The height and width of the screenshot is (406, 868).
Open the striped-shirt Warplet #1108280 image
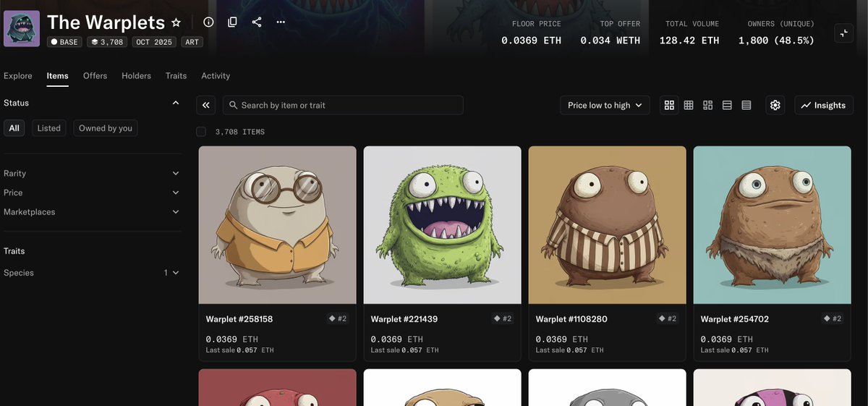click(x=608, y=225)
